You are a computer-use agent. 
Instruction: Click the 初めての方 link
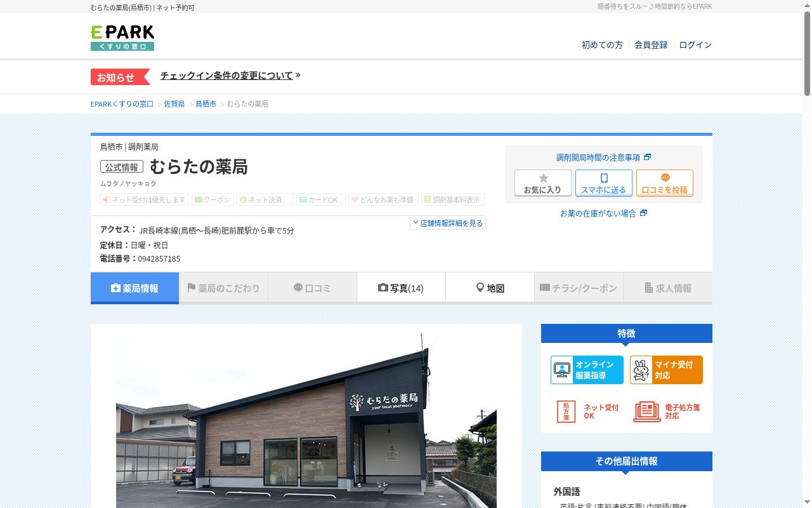[x=602, y=45]
